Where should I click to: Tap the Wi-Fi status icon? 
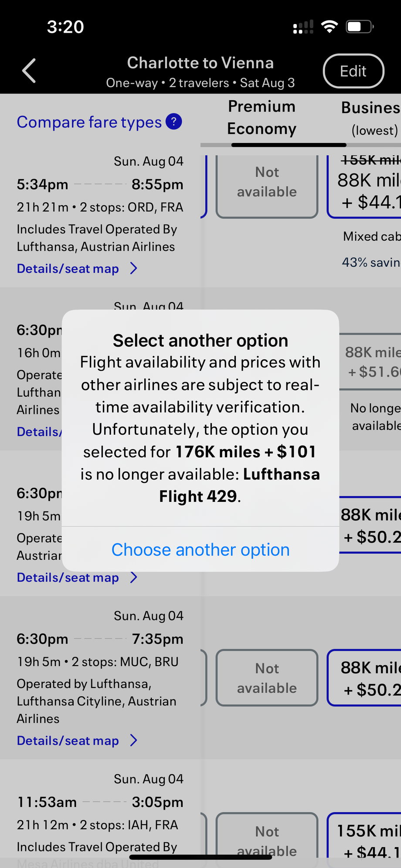(330, 27)
